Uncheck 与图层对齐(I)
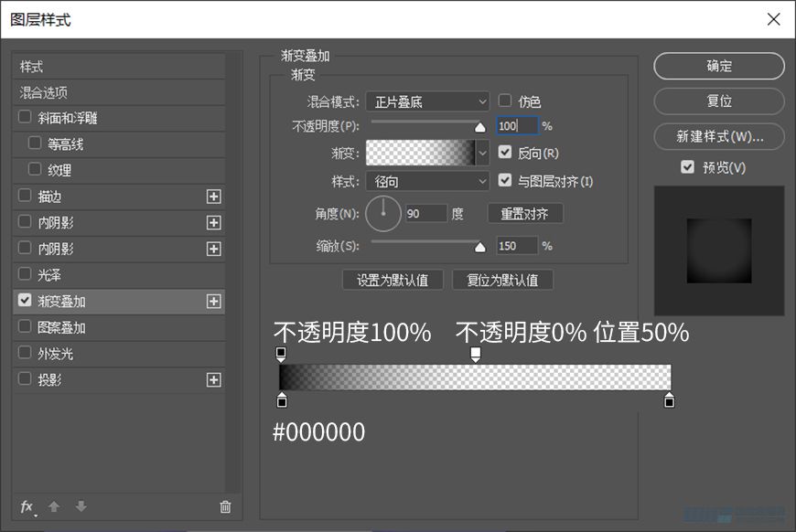 pos(504,180)
